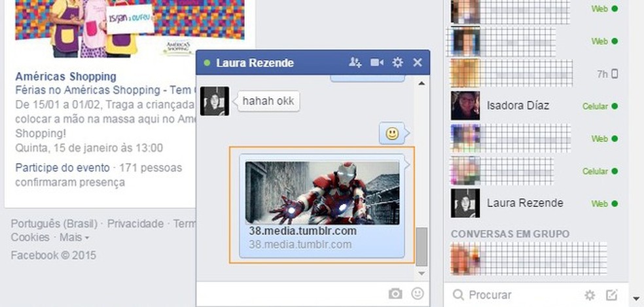Viewport: 644px width, 307px height.
Task: Open Laura Rezende's avatar in the chat
Action: [215, 101]
